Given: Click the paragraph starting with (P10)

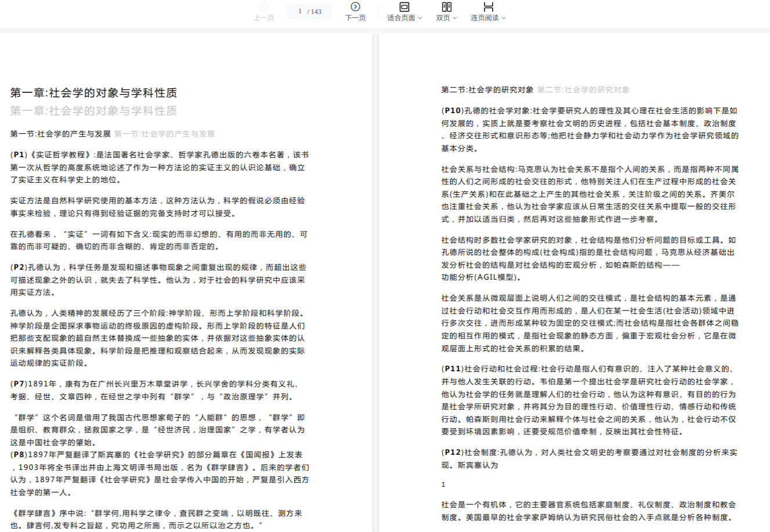Looking at the screenshot, I should pos(590,129).
